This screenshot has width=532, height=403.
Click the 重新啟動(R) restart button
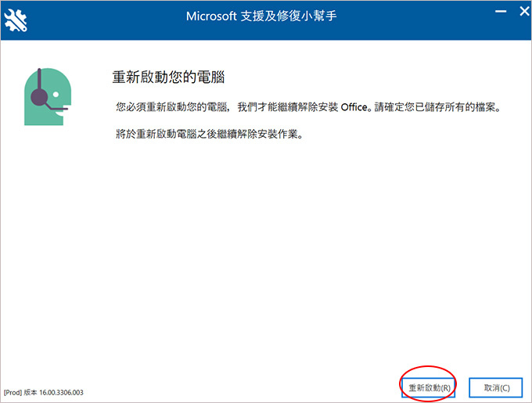[x=429, y=387]
